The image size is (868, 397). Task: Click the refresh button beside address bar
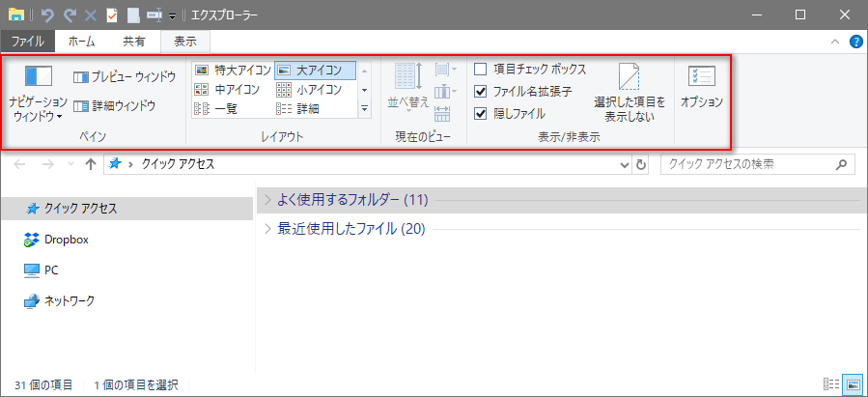pos(642,165)
